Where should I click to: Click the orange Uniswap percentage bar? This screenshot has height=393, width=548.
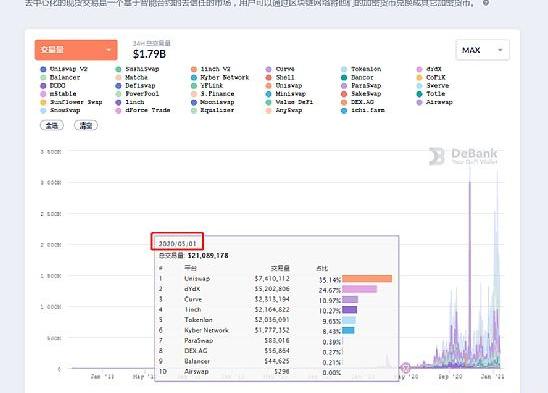tap(367, 279)
